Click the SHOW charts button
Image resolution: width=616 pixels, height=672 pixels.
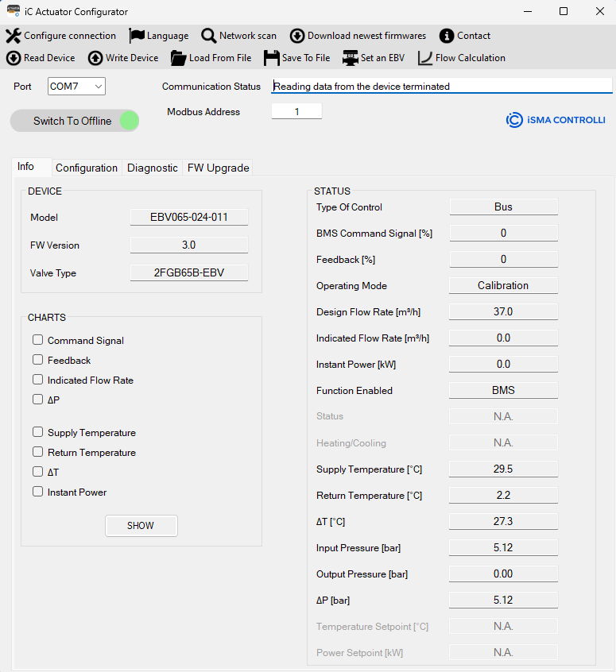141,525
